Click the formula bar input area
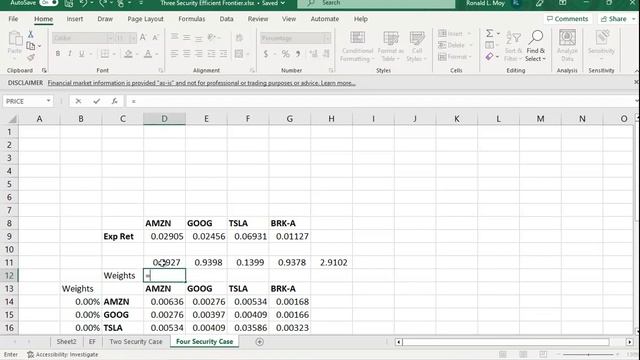The height and width of the screenshot is (360, 640). pyautogui.click(x=380, y=101)
